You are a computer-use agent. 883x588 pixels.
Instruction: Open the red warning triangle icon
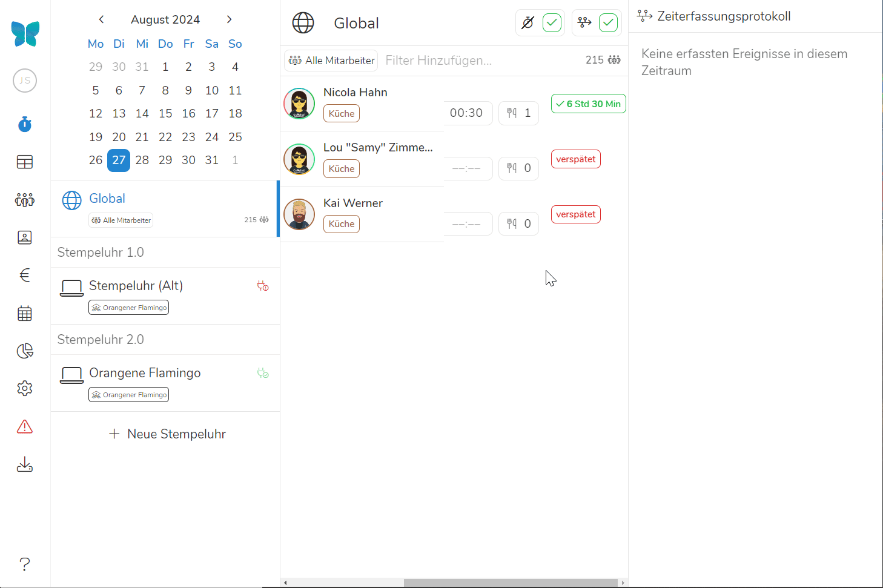(x=25, y=427)
